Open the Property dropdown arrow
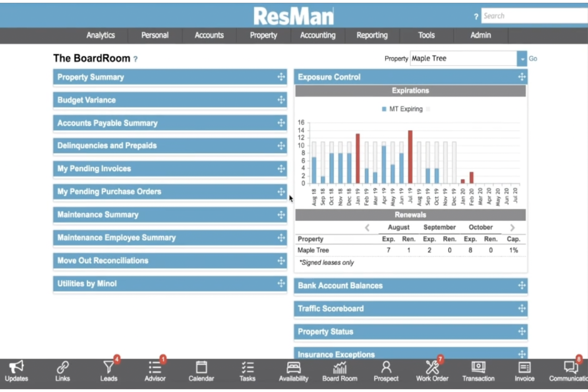This screenshot has height=392, width=588. click(x=522, y=59)
